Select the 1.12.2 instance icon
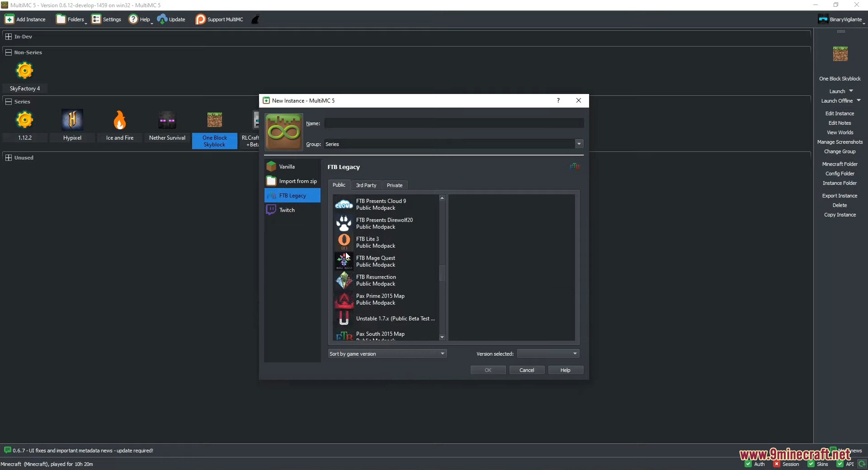The image size is (868, 470). 24,120
